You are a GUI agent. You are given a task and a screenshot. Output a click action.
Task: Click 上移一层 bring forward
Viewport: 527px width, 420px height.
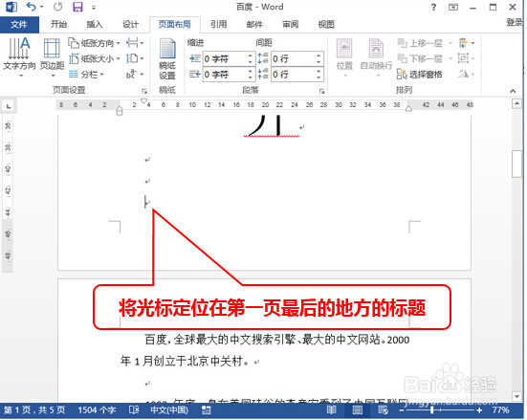pos(420,43)
